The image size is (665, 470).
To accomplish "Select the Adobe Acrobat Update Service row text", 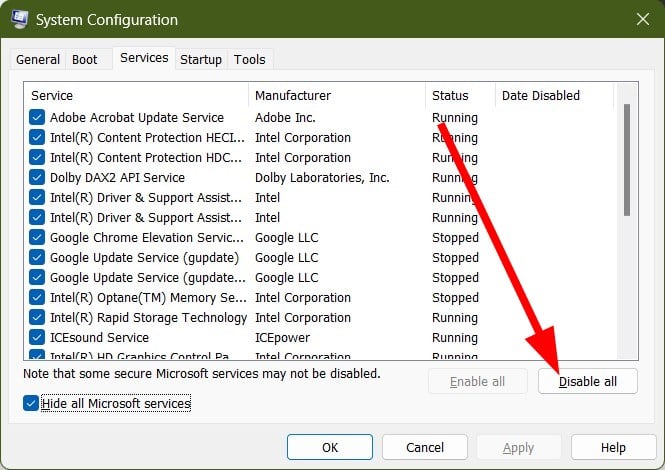I will [137, 118].
